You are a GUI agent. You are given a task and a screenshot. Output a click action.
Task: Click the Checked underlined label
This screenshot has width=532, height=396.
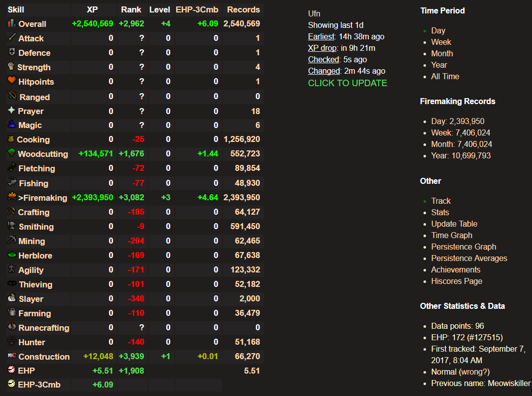(x=323, y=59)
